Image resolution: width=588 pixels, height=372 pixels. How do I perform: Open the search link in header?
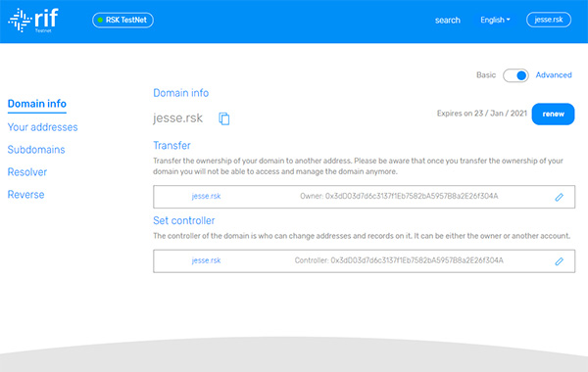(x=448, y=21)
